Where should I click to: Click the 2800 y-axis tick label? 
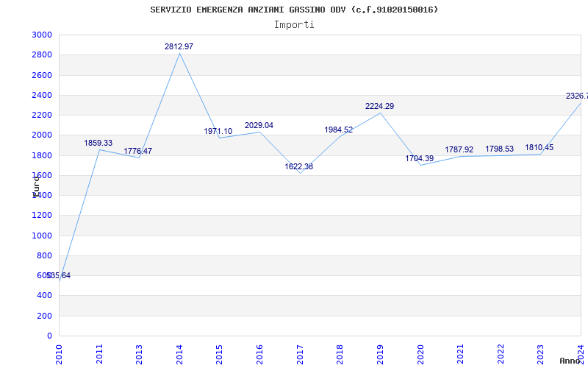click(x=42, y=54)
